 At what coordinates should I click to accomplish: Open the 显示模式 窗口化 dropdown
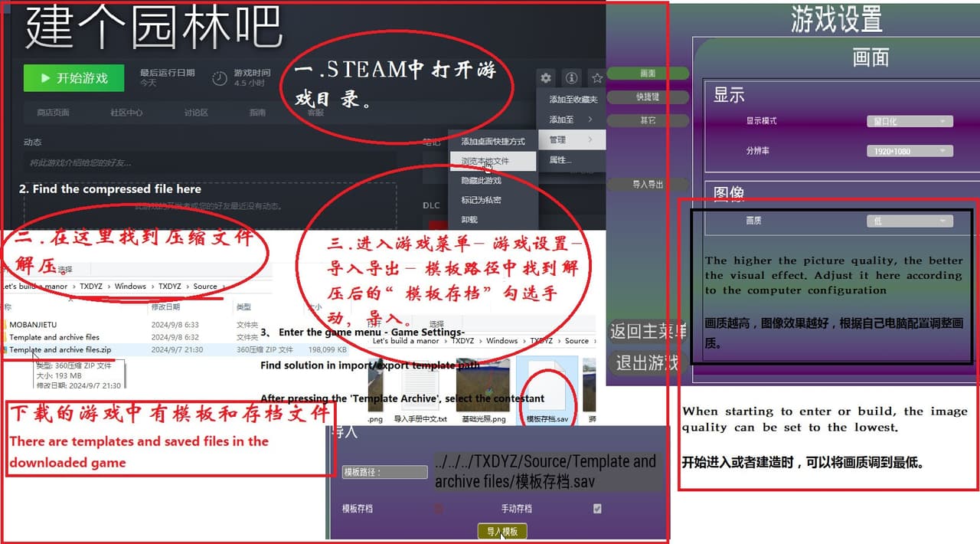910,121
